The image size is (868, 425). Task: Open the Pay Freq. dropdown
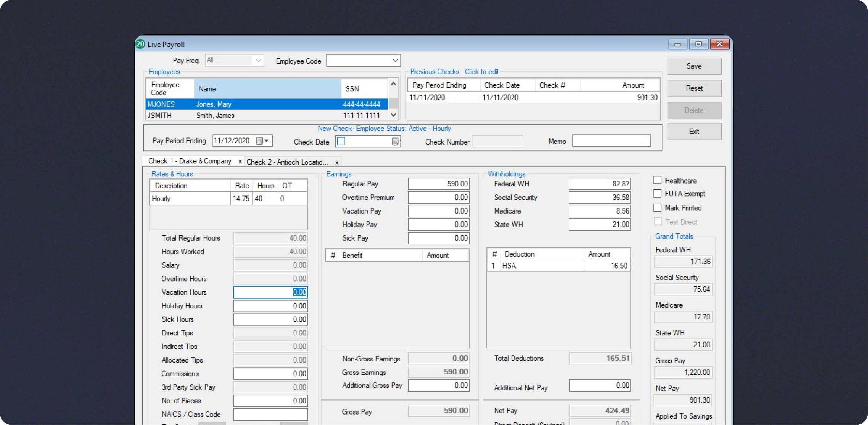(258, 61)
